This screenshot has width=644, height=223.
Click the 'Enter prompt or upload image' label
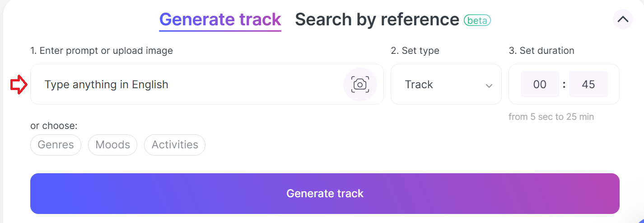point(106,51)
